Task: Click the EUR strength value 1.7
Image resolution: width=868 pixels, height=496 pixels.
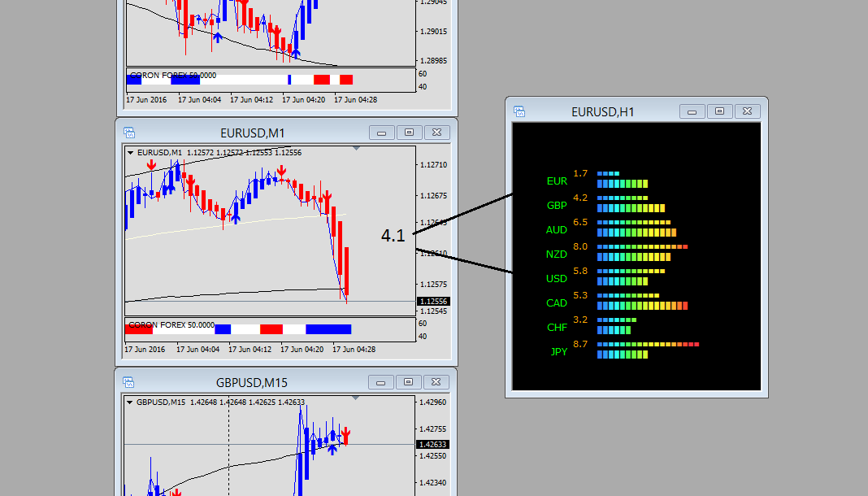Action: click(580, 173)
